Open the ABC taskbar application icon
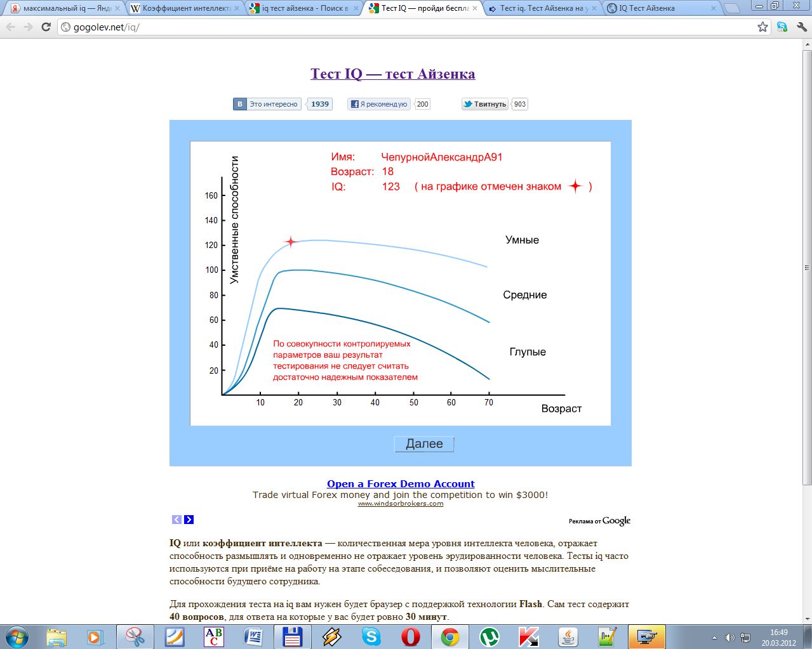The image size is (812, 649). (x=213, y=636)
